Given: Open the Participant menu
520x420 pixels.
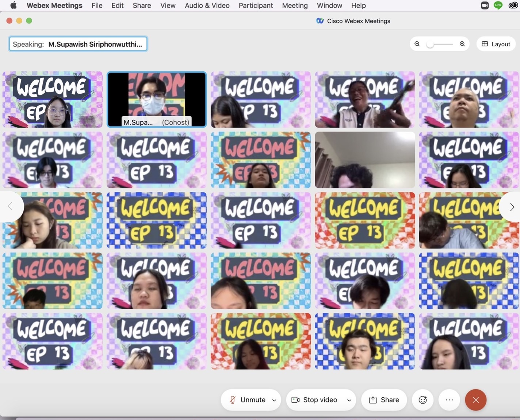Looking at the screenshot, I should (x=256, y=5).
